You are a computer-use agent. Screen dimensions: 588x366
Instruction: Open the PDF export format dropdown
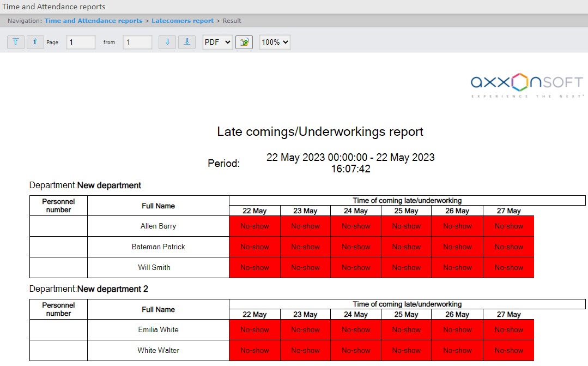[217, 42]
